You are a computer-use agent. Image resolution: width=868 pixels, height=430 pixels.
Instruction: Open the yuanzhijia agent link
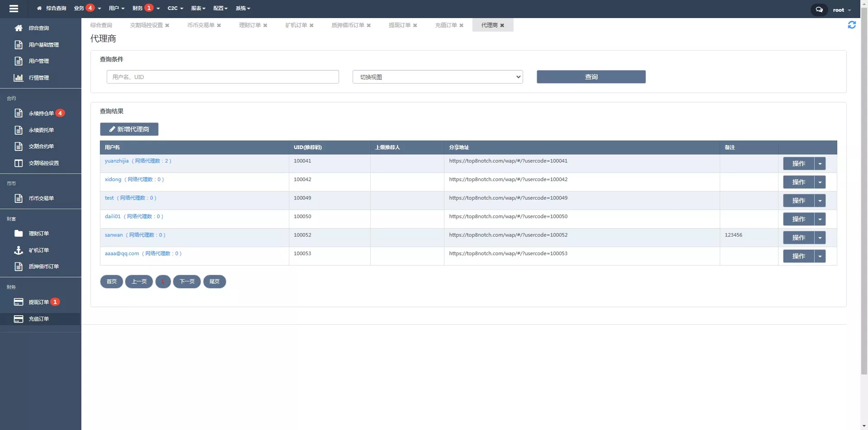117,161
